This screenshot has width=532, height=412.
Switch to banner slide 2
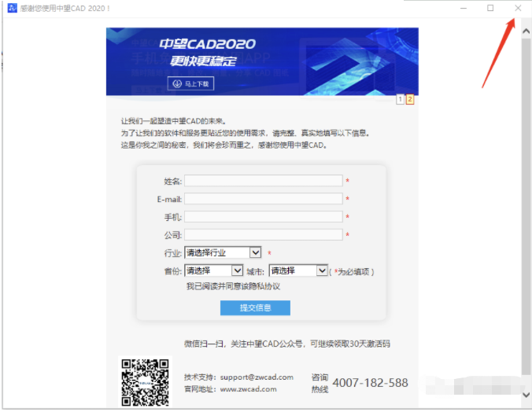410,99
